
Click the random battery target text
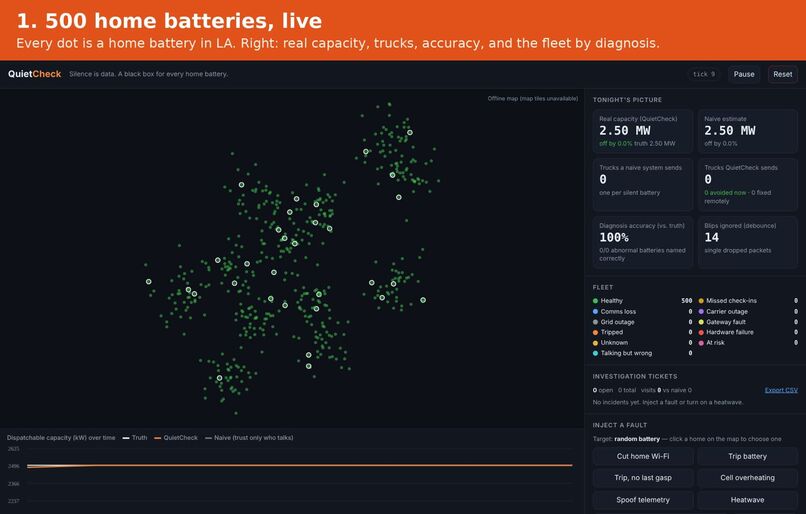[637, 439]
